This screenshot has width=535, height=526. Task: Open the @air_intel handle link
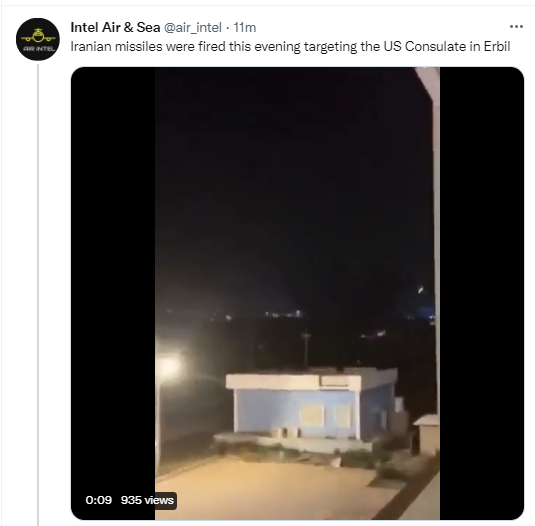[193, 28]
